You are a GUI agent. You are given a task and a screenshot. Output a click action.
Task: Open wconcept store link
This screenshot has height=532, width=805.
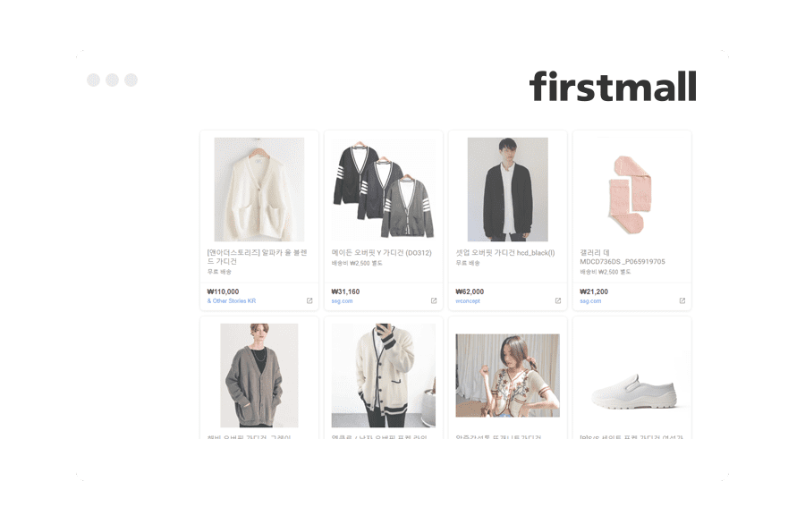(x=468, y=301)
